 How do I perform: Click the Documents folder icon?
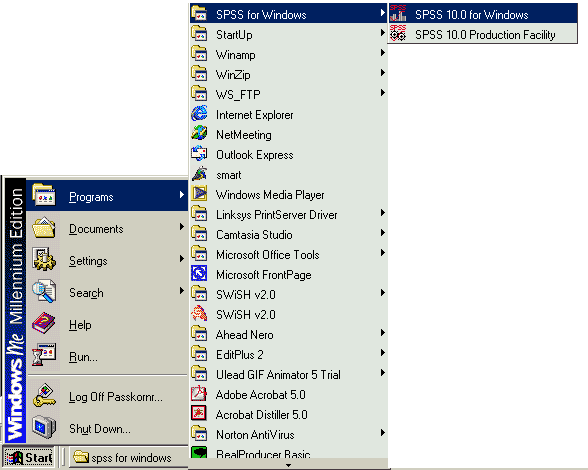(44, 227)
